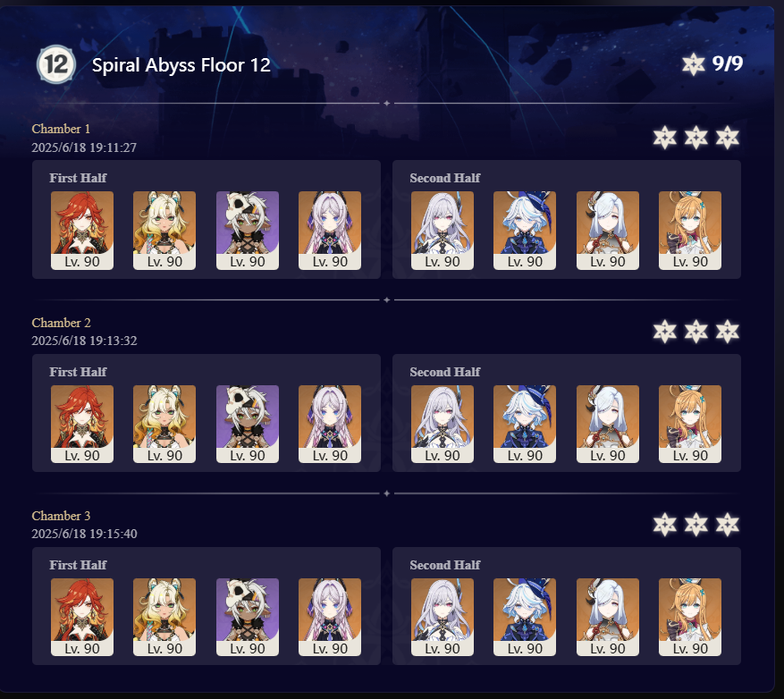784x699 pixels.
Task: Click the blue-hat character portrait in Chamber 1 Second Half
Action: tap(525, 231)
